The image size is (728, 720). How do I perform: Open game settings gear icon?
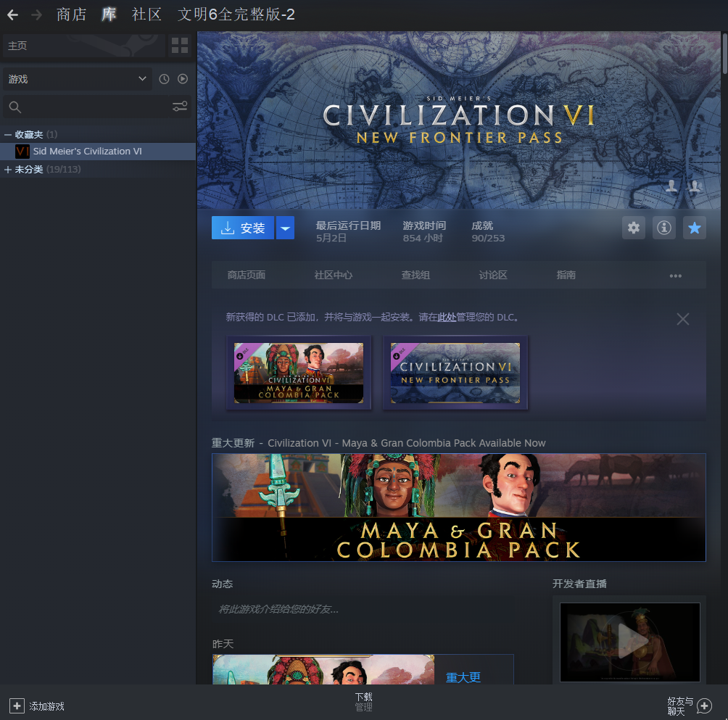click(634, 228)
